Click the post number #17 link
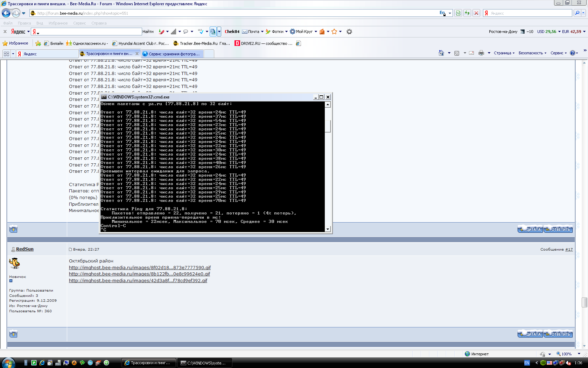The image size is (588, 368). (569, 250)
